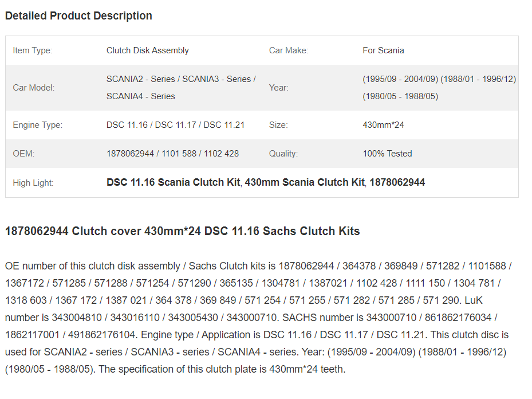Click the Detailed Product Description heading
Viewport: 532px width, 399px height.
point(78,15)
